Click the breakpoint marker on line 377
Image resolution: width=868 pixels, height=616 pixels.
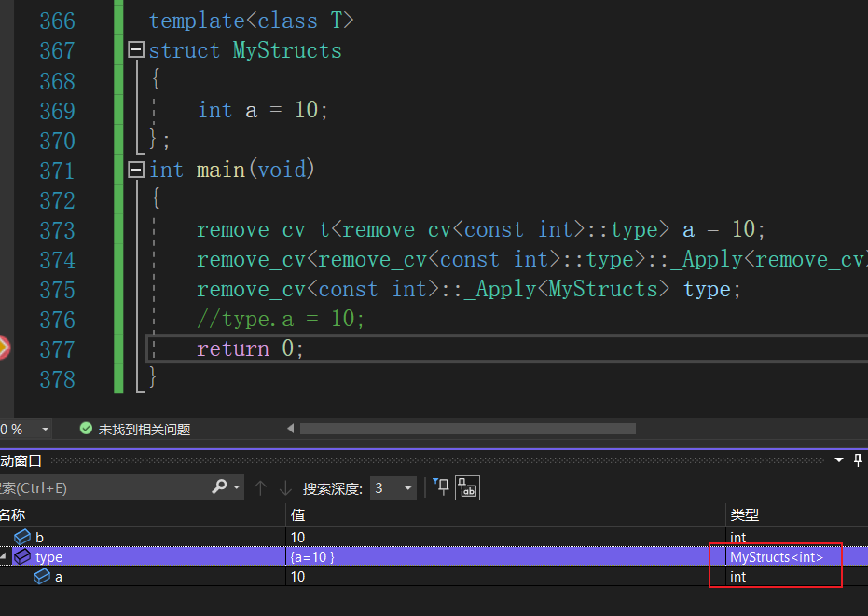[4, 348]
